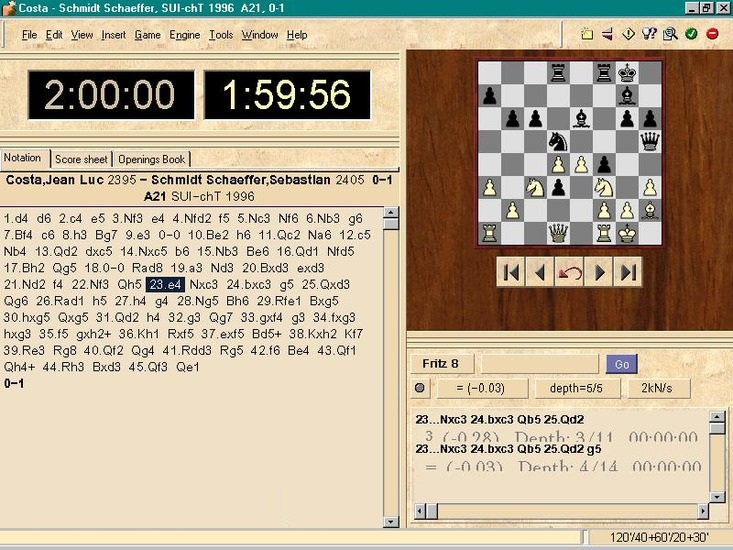The image size is (733, 550).
Task: Step back one move
Action: (540, 272)
